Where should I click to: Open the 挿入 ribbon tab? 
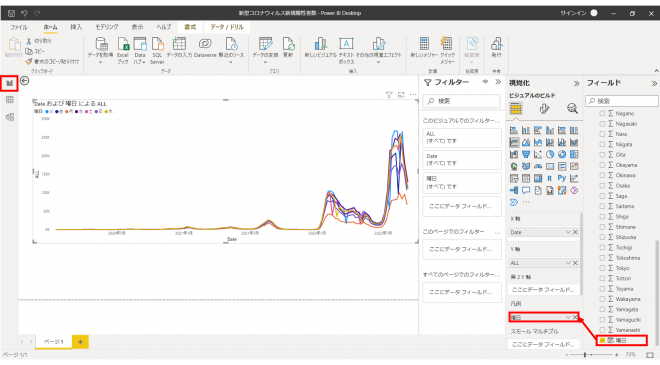tap(76, 27)
